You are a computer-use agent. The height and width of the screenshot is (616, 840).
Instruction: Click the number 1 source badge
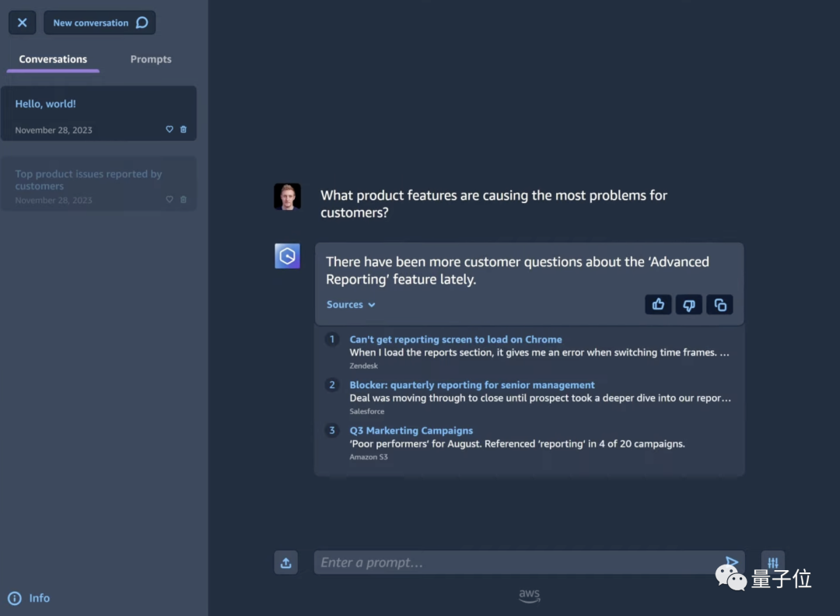(332, 340)
